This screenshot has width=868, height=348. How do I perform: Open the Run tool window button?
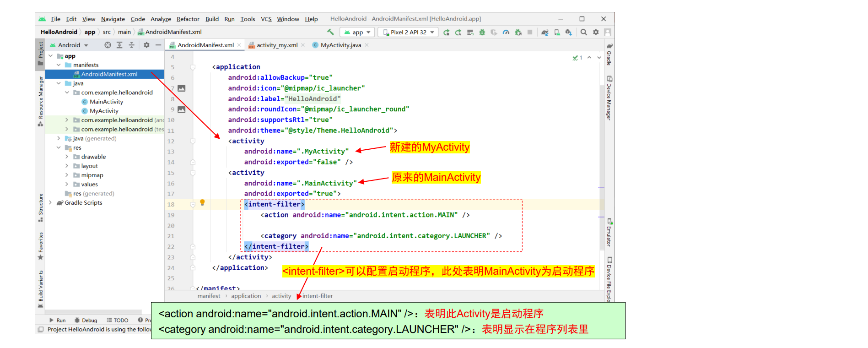(x=58, y=321)
